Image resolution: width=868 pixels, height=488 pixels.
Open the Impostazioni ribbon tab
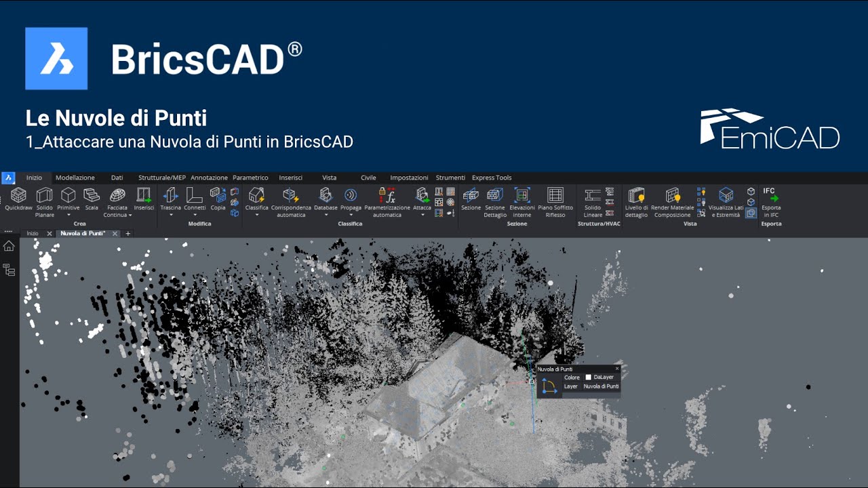tap(409, 178)
